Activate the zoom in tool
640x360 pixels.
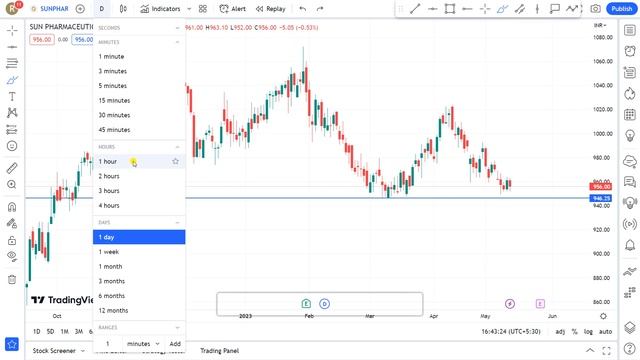pos(12,184)
